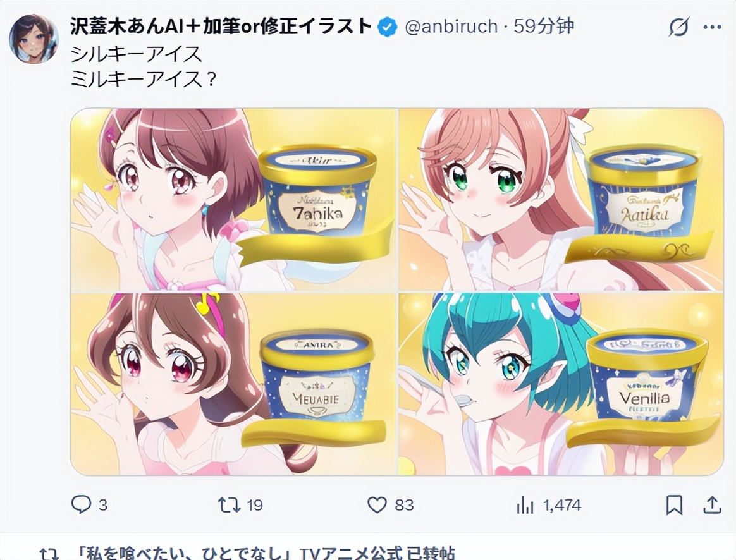Click the 沢蓋木あん display name

point(221,27)
